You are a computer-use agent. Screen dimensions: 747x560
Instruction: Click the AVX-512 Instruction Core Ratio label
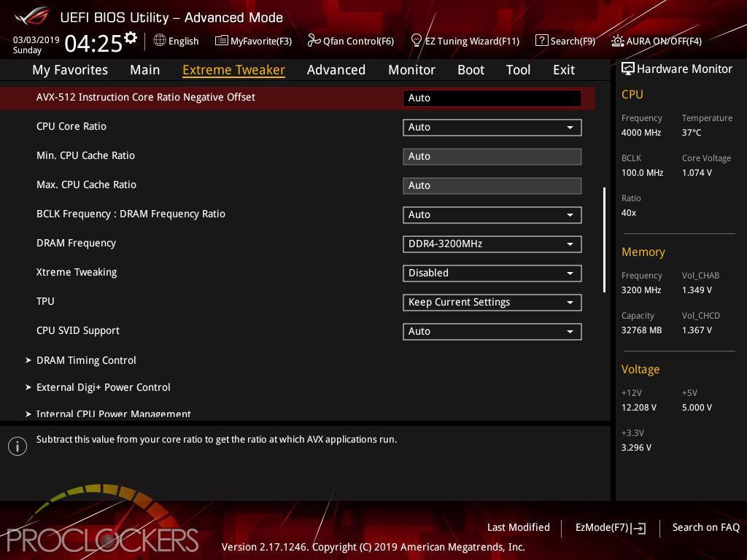coord(146,97)
